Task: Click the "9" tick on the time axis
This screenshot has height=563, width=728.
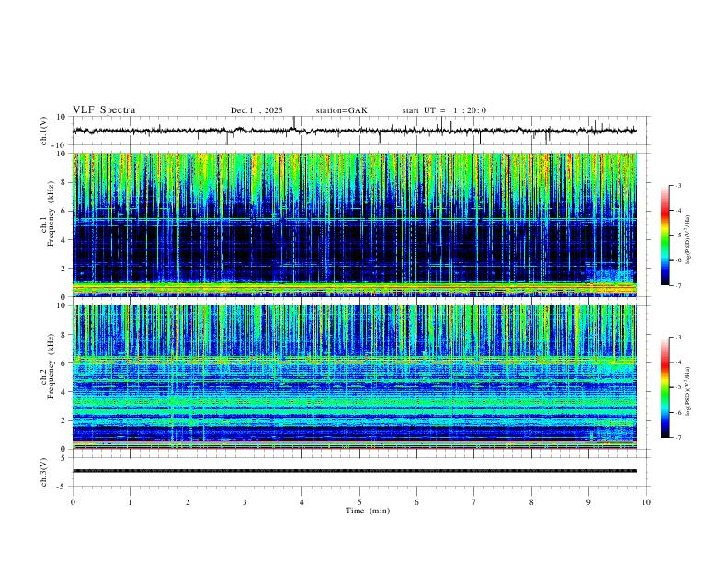Action: 588,502
